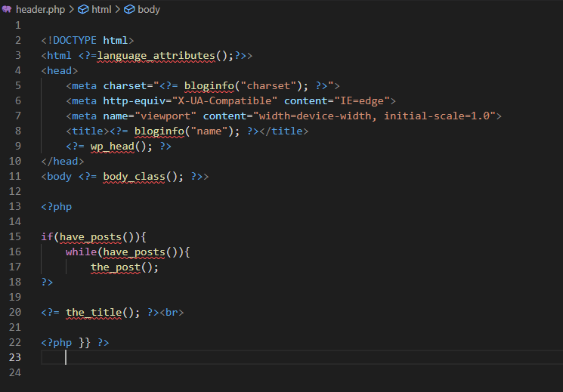Click line number 15 in the gutter
Image resolution: width=563 pixels, height=392 pixels.
click(14, 237)
